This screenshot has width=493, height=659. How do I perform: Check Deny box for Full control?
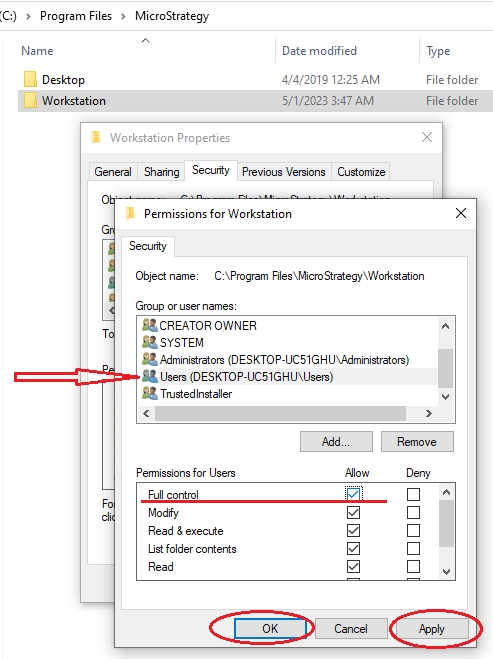[x=413, y=494]
